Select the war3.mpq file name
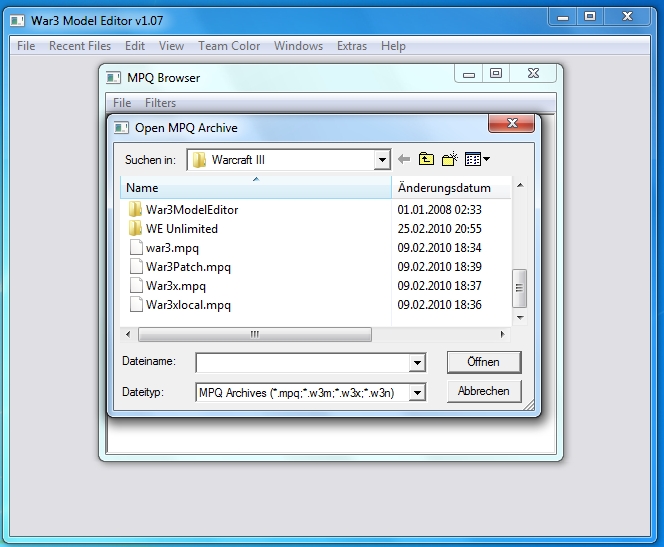Viewport: 664px width, 547px height. click(172, 248)
